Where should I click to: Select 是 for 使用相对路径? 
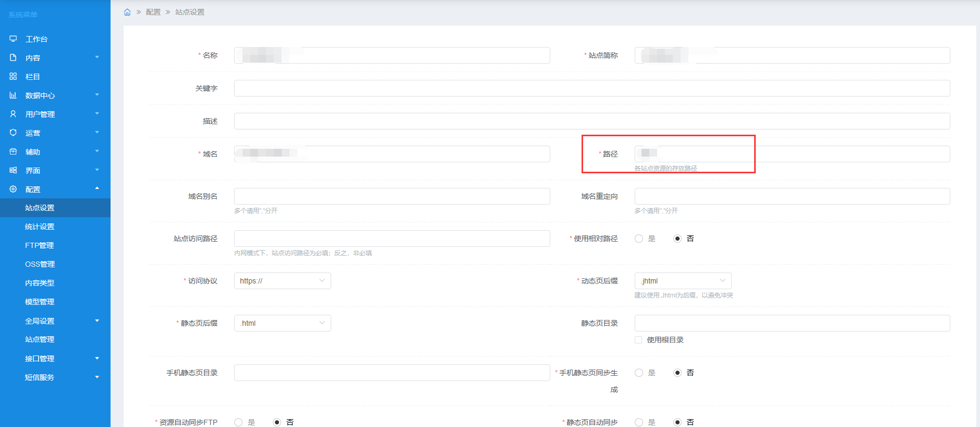639,239
